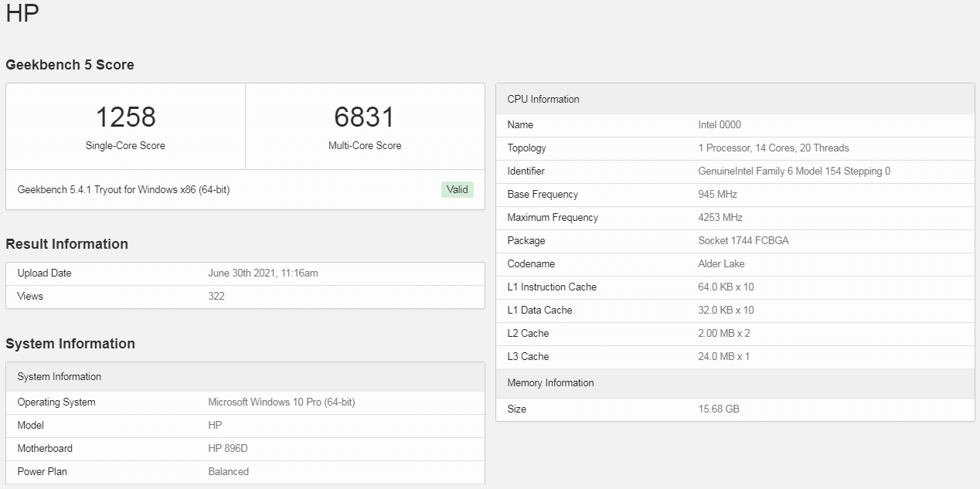The height and width of the screenshot is (489, 980).
Task: Click the Alder Lake codename value
Action: click(722, 264)
